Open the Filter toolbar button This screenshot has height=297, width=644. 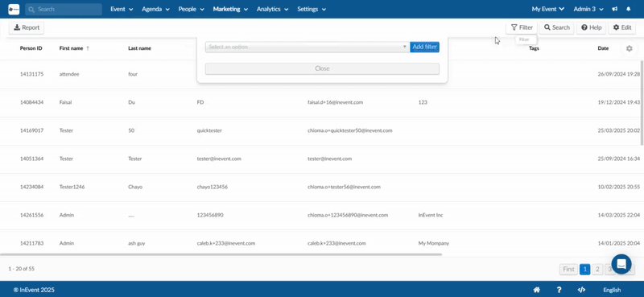click(x=522, y=27)
